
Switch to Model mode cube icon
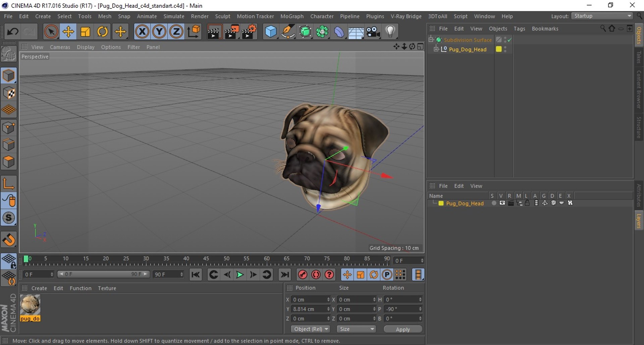9,76
